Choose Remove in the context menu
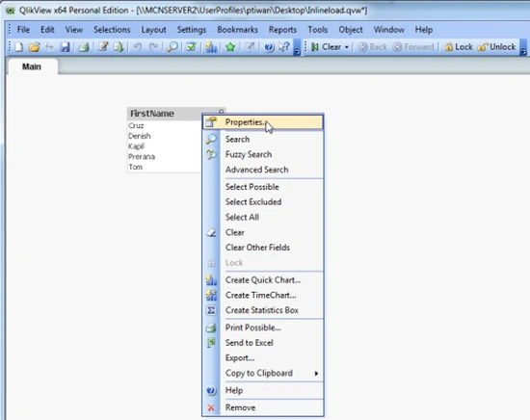 (263, 407)
